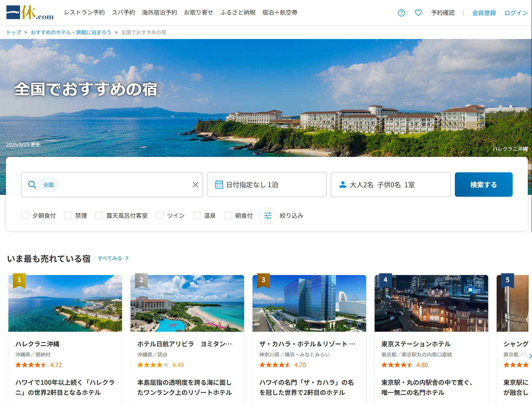
Task: Click the 検索する button
Action: [x=484, y=185]
